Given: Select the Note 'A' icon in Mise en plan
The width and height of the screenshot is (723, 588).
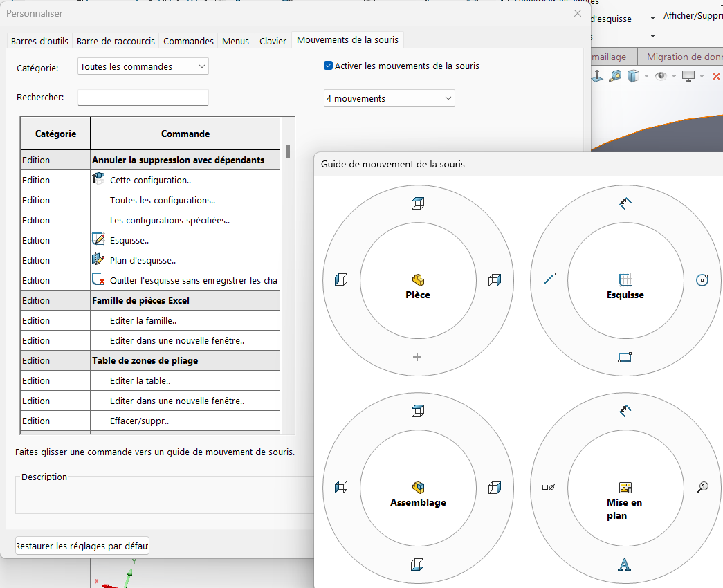Looking at the screenshot, I should coord(624,565).
